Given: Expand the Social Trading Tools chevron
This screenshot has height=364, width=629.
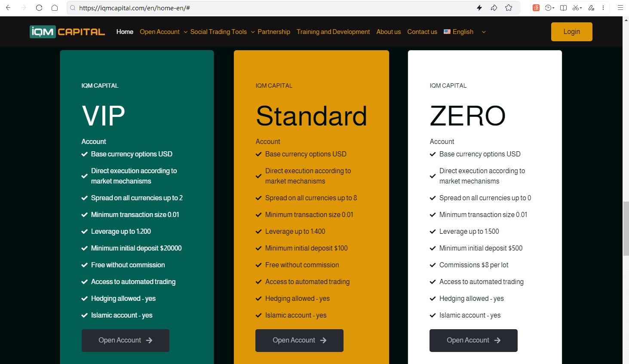Looking at the screenshot, I should tap(253, 32).
